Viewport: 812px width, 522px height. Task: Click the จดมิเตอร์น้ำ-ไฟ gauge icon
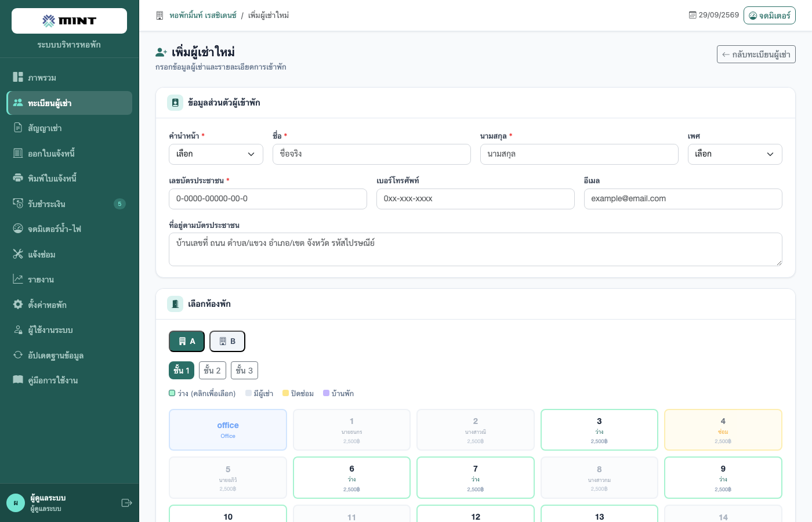coord(18,229)
